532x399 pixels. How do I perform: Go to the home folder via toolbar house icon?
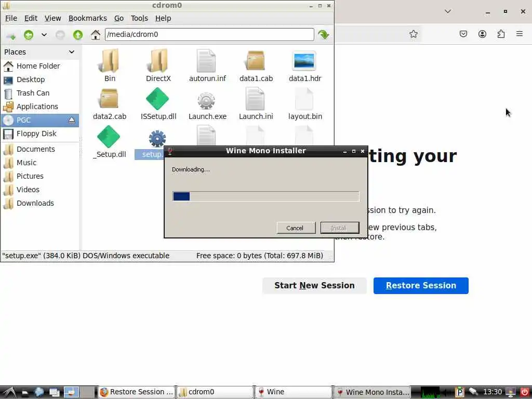[96, 35]
